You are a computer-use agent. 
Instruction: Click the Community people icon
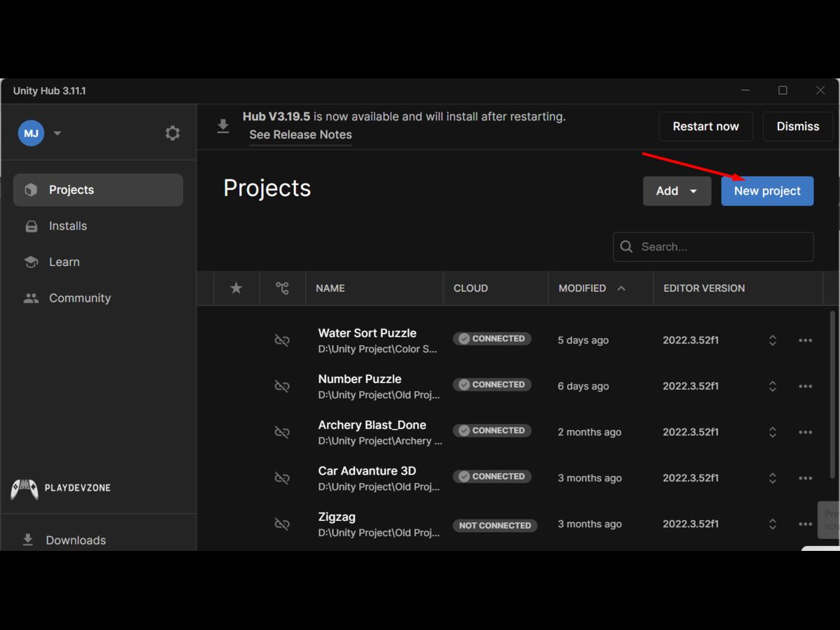[31, 297]
